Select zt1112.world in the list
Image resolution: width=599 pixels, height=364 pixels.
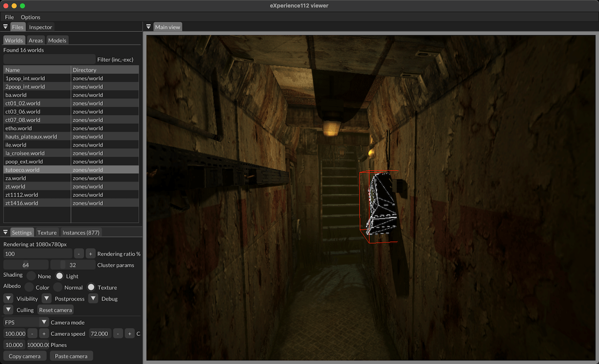click(71, 195)
